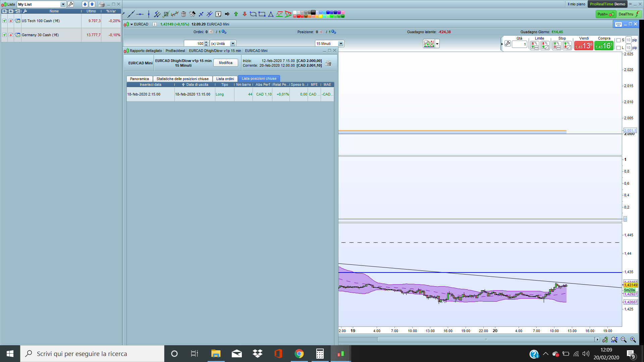Select the red down arrow tool
The width and height of the screenshot is (644, 362).
[x=245, y=14]
